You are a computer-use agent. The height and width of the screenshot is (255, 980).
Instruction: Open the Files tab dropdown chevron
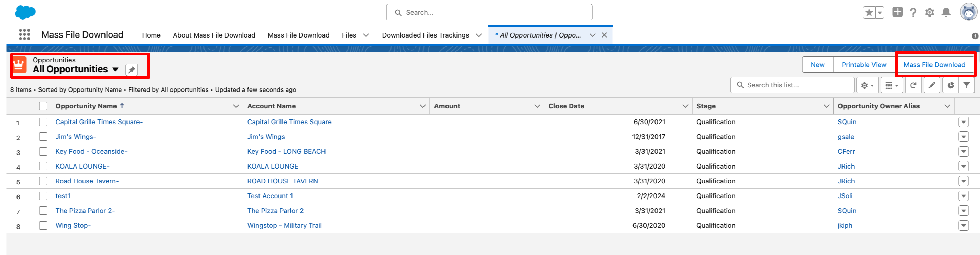tap(366, 35)
